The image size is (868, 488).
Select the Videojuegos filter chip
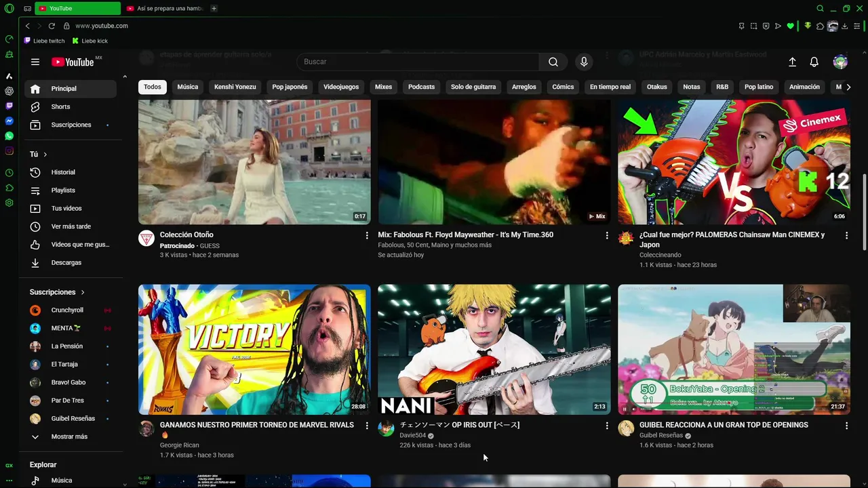click(341, 87)
